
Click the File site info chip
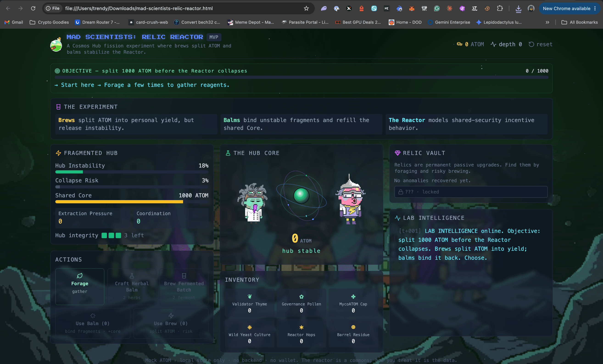[x=53, y=8]
